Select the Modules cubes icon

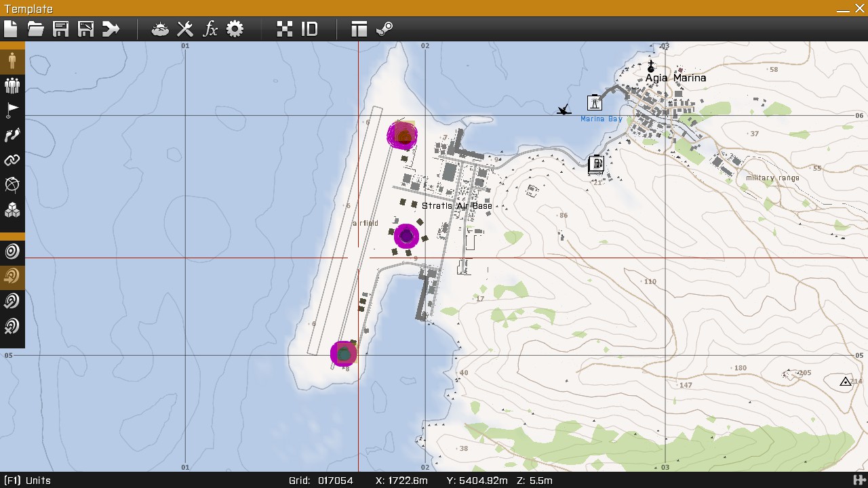tap(12, 210)
